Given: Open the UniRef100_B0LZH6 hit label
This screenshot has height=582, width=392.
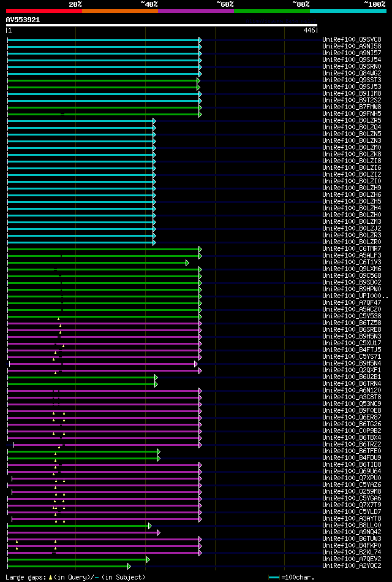Looking at the screenshot, I should point(352,194).
